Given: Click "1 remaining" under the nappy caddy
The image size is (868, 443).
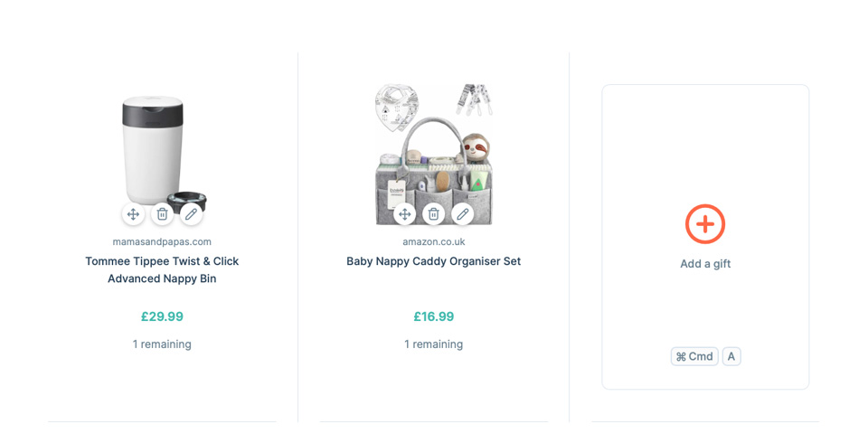Looking at the screenshot, I should pos(434,344).
